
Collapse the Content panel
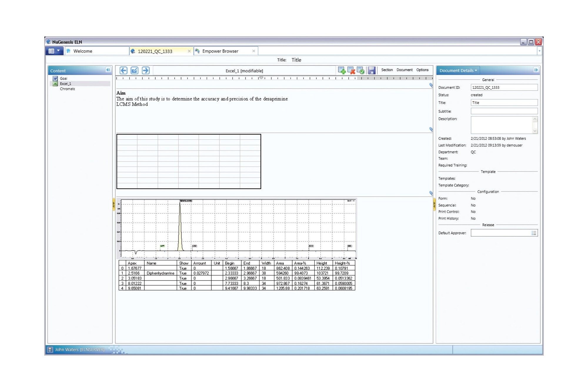point(108,70)
